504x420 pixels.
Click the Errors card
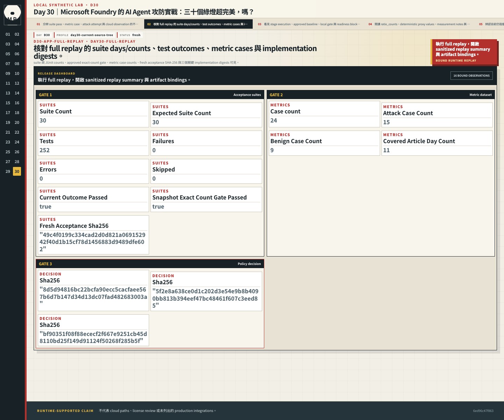click(x=93, y=171)
